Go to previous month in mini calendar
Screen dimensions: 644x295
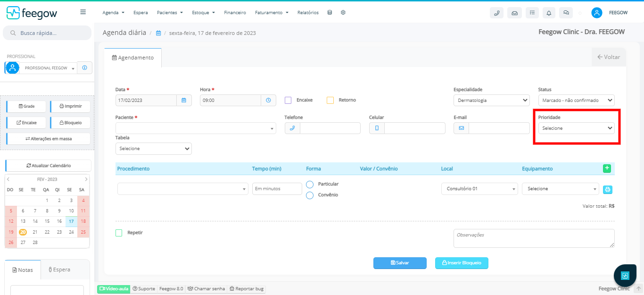(8, 179)
